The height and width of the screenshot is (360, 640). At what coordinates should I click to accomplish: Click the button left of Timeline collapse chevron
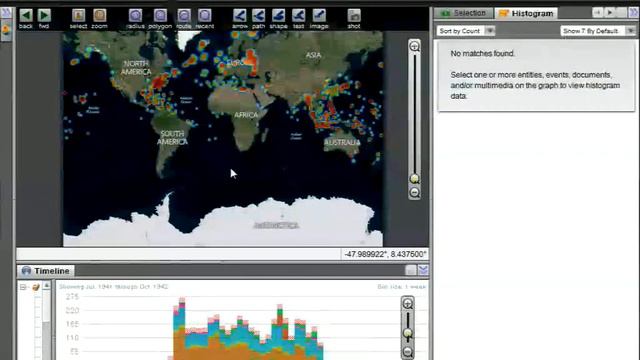click(x=411, y=270)
